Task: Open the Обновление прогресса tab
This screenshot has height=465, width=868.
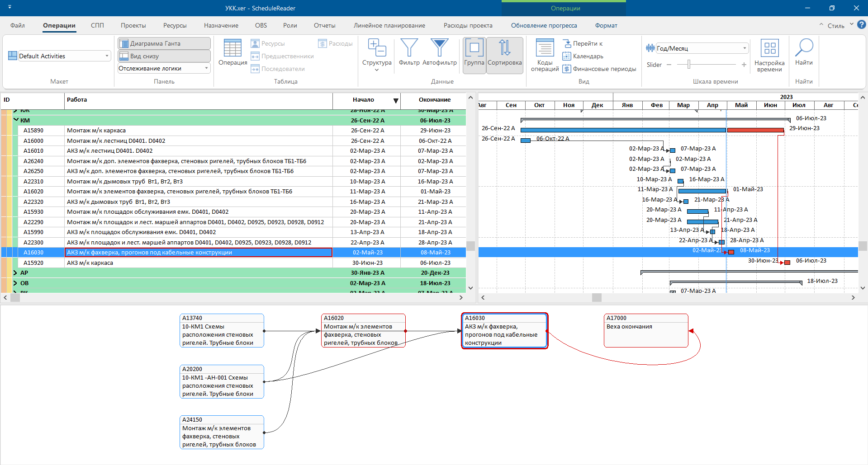Action: pyautogui.click(x=544, y=25)
